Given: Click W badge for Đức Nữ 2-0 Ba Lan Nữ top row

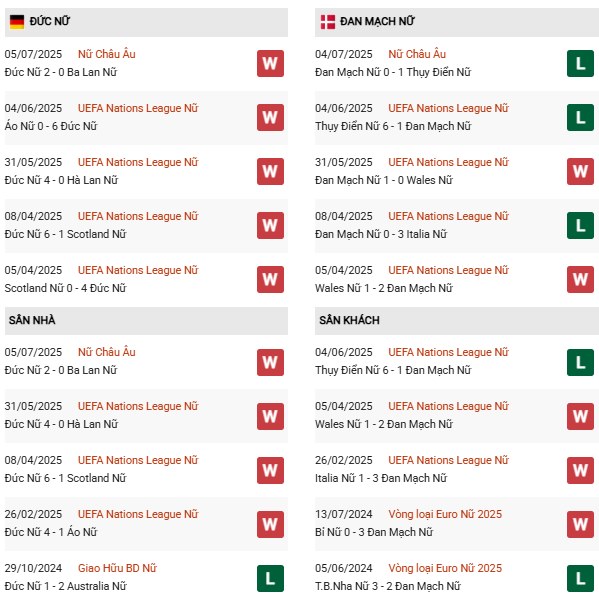Looking at the screenshot, I should [x=270, y=63].
